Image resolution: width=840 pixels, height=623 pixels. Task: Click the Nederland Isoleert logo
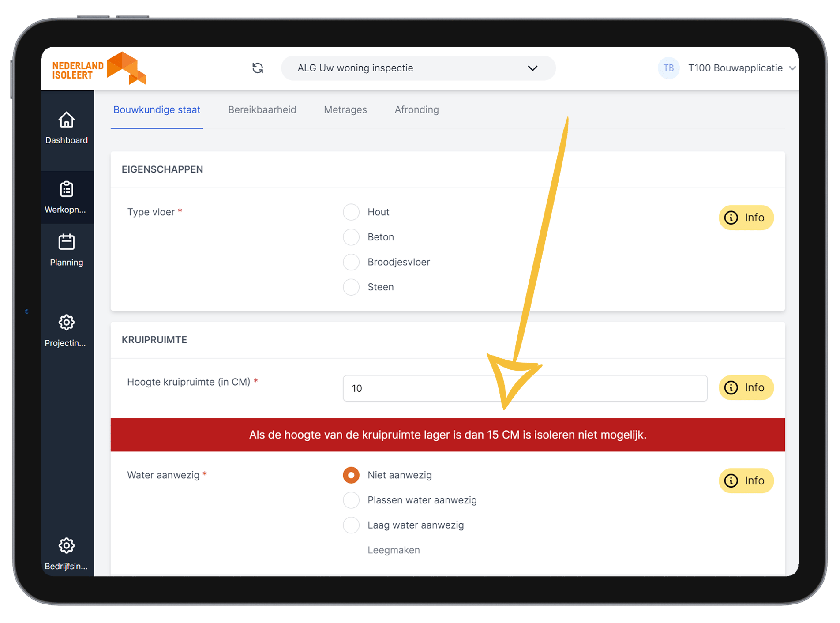99,68
